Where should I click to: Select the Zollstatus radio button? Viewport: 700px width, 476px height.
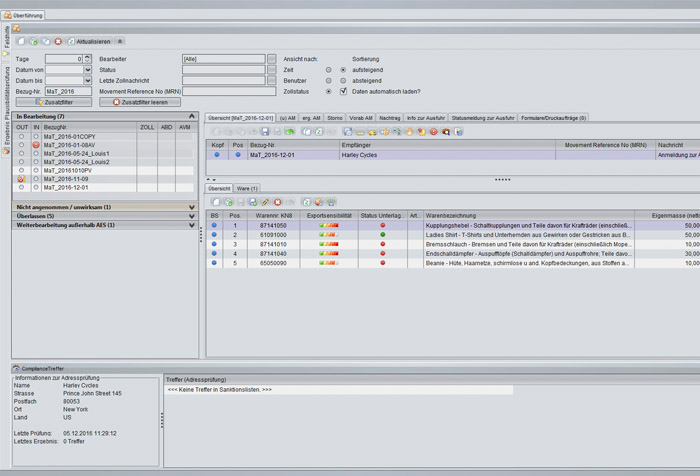(x=329, y=92)
